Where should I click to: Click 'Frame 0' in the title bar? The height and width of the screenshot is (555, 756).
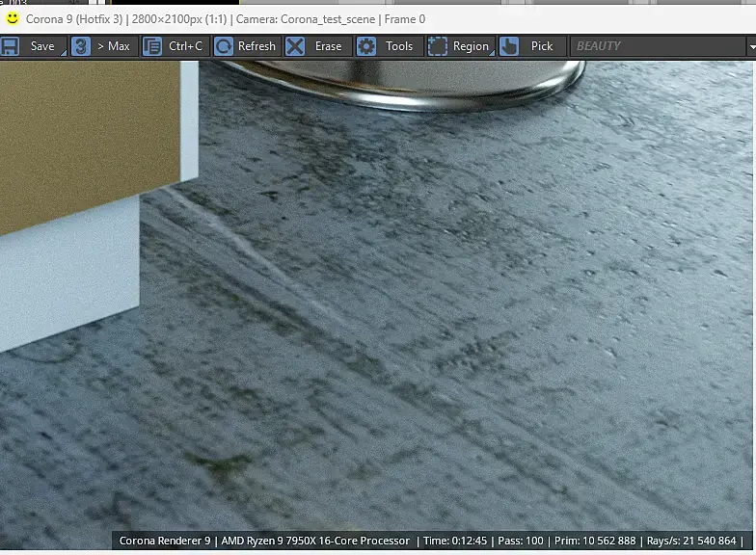click(x=405, y=19)
